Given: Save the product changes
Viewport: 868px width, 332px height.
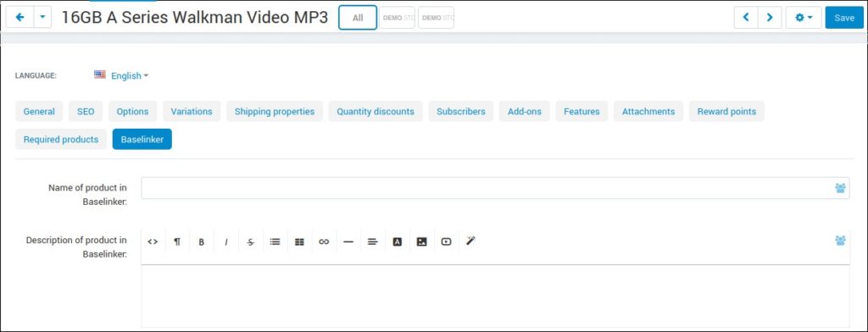Looking at the screenshot, I should 844,18.
